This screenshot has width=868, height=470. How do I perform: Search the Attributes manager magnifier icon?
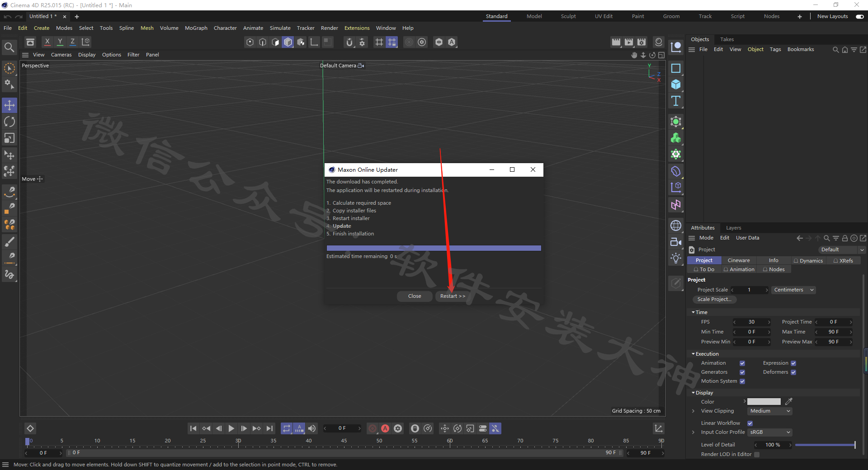(x=826, y=238)
